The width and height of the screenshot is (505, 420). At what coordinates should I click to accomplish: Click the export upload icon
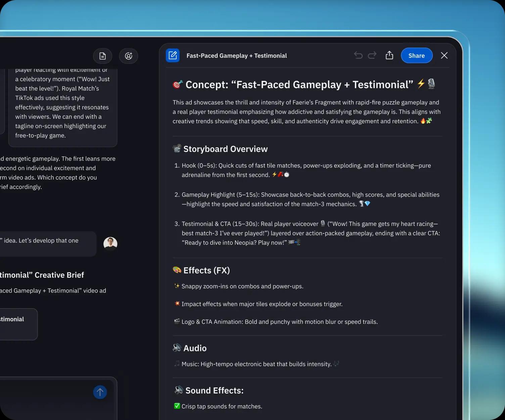point(389,55)
